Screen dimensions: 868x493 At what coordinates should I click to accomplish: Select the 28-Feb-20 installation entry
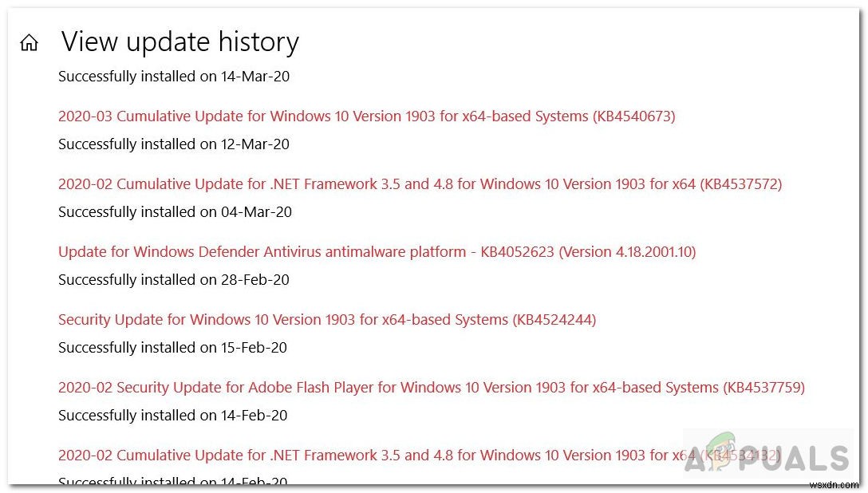pyautogui.click(x=174, y=279)
